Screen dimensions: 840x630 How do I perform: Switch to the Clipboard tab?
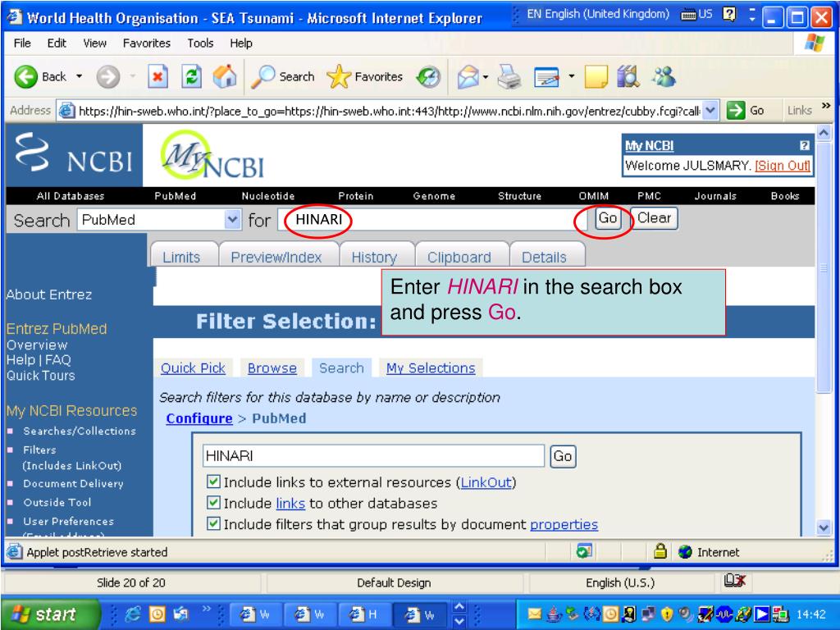point(459,256)
